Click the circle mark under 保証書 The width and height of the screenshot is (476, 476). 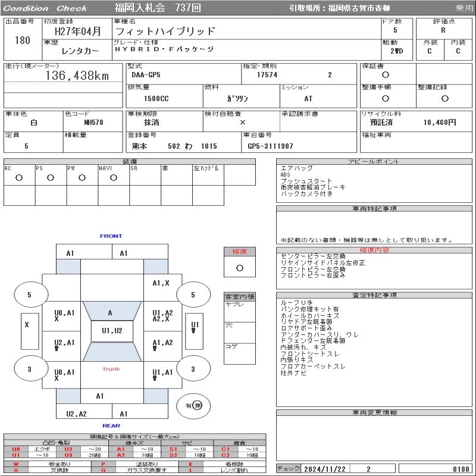point(386,75)
